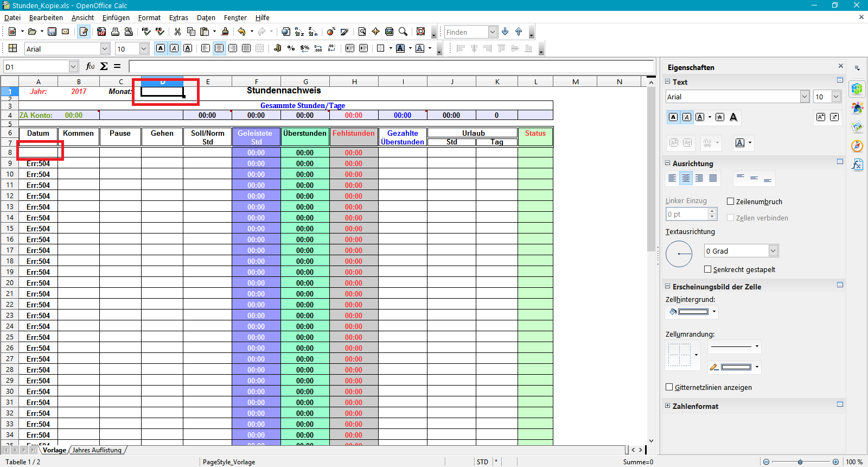The width and height of the screenshot is (868, 467).
Task: Click the Zellhintergrund color swatch
Action: (x=693, y=312)
